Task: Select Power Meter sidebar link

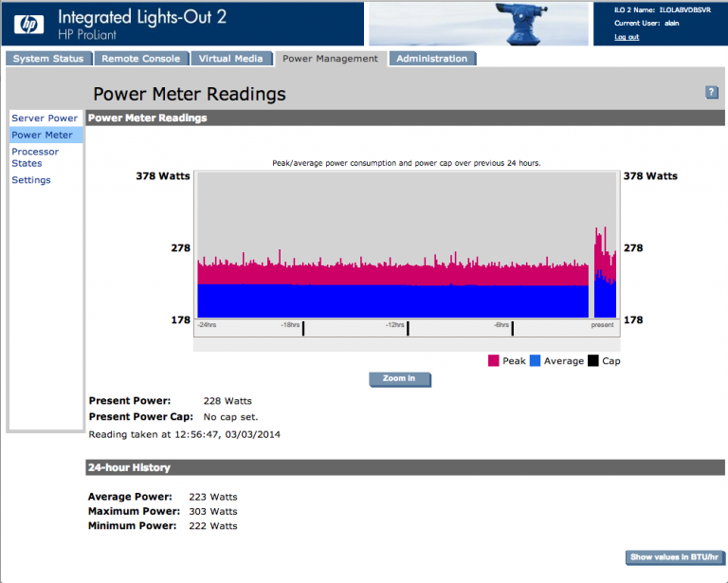Action: point(43,135)
